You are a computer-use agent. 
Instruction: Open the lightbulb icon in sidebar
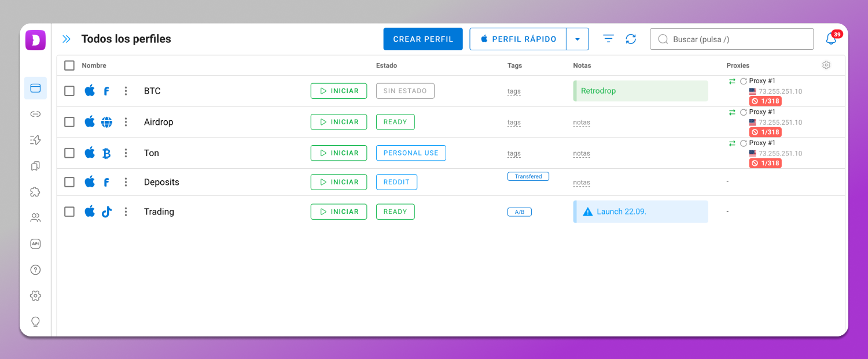click(35, 321)
